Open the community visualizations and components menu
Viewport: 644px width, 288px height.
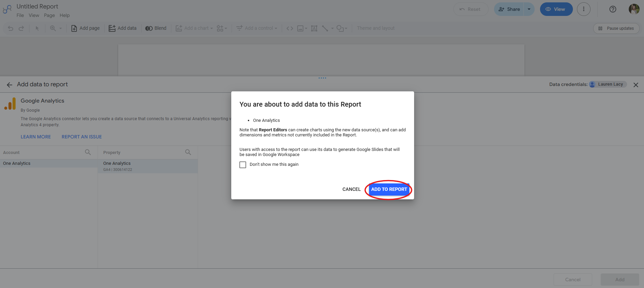tap(222, 28)
